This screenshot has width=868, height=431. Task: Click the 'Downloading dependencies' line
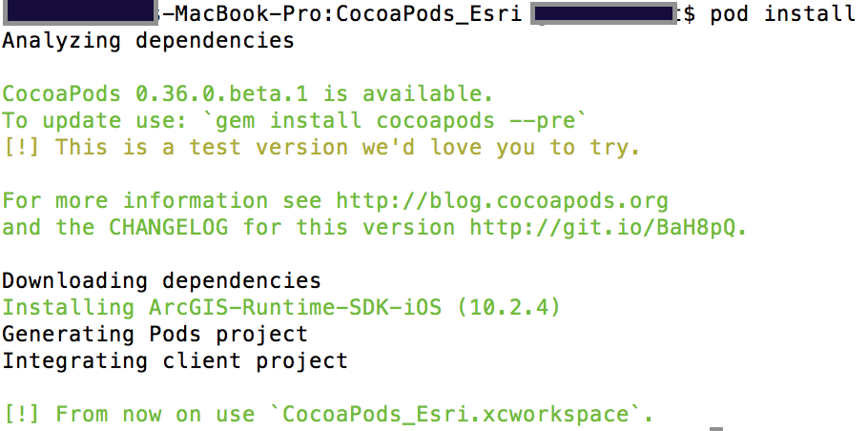(161, 280)
